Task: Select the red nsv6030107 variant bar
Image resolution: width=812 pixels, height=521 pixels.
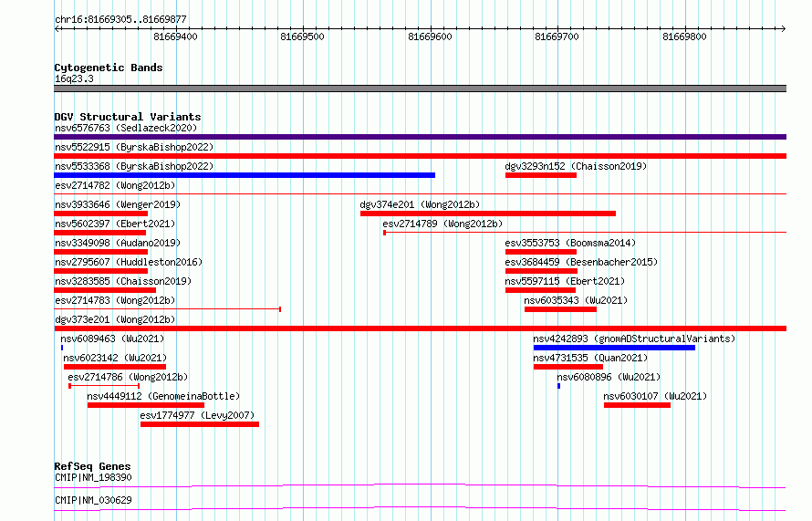Action: 637,405
